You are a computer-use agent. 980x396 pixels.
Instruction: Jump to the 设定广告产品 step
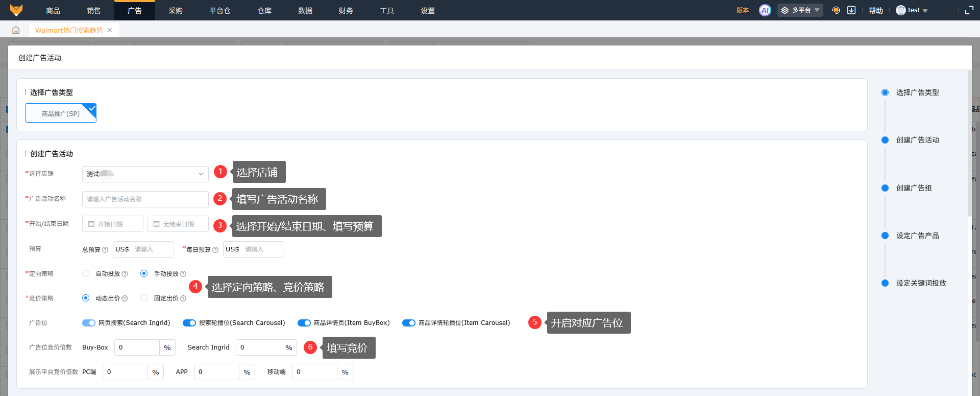pos(917,236)
